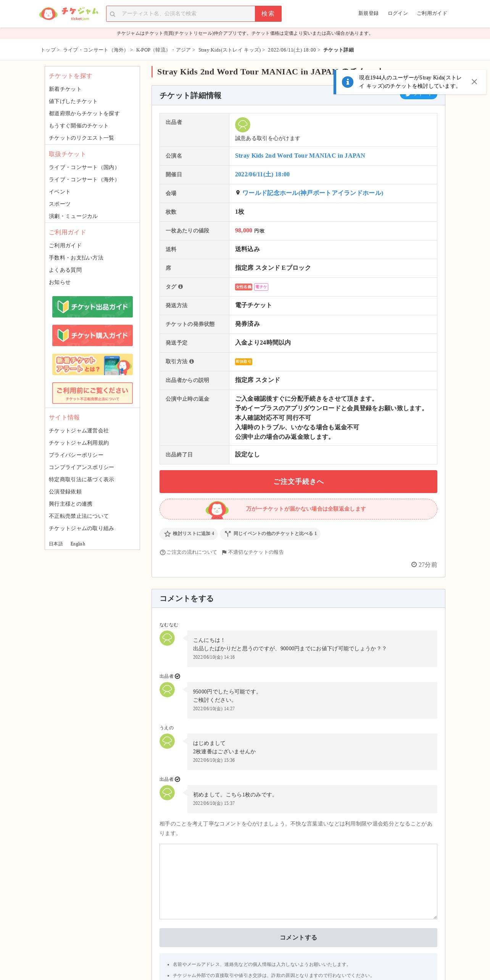Image resolution: width=490 pixels, height=980 pixels.
Task: Open ご注文の流れについて help link
Action: click(188, 552)
